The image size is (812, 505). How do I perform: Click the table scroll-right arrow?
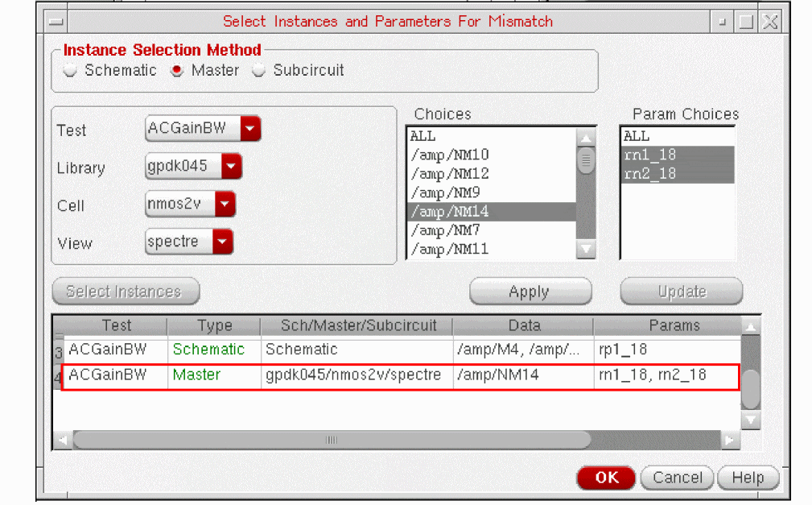[730, 441]
